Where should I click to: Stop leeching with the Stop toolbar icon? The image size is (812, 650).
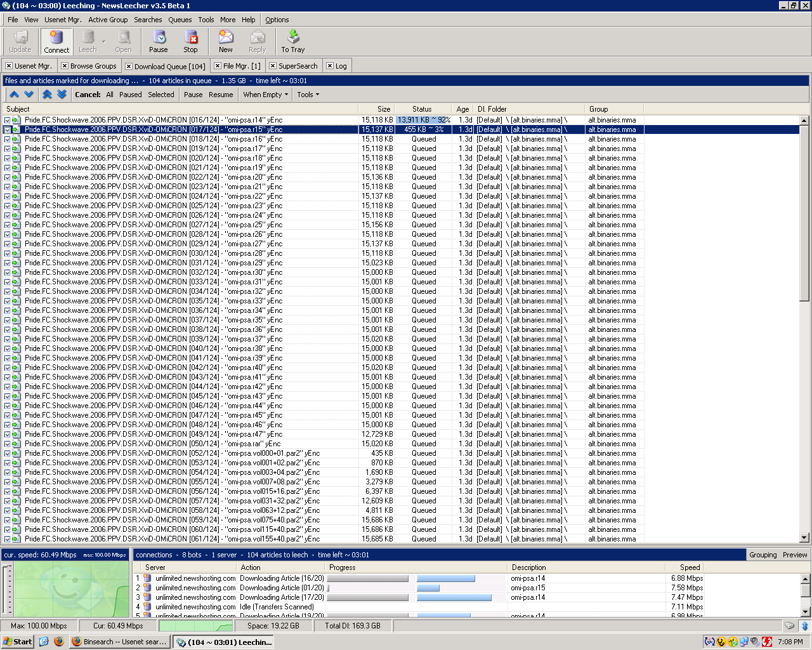click(x=191, y=42)
